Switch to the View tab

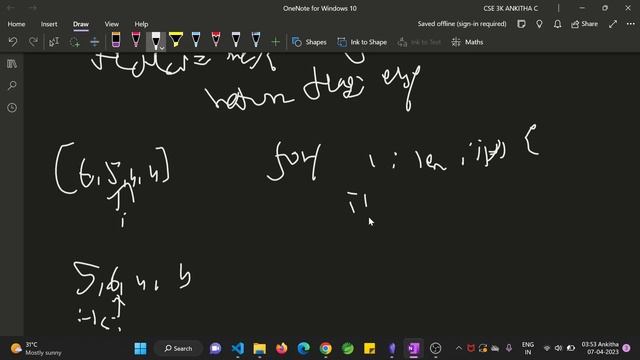[x=111, y=24]
